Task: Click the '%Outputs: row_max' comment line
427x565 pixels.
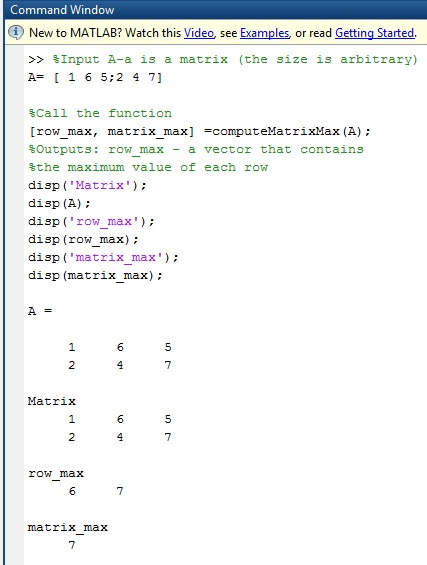Action: point(196,149)
